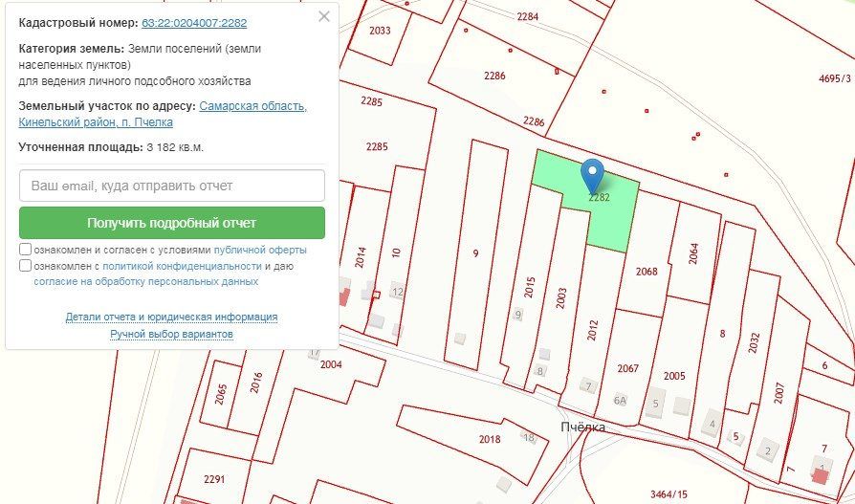Screen dimensions: 855x504
Task: Close the cadastral info panel
Action: (324, 16)
